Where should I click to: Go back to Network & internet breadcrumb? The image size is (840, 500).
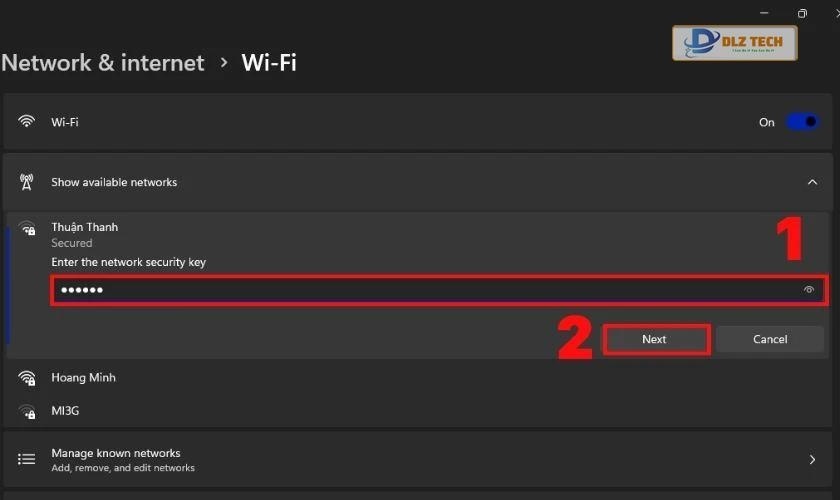(x=103, y=63)
